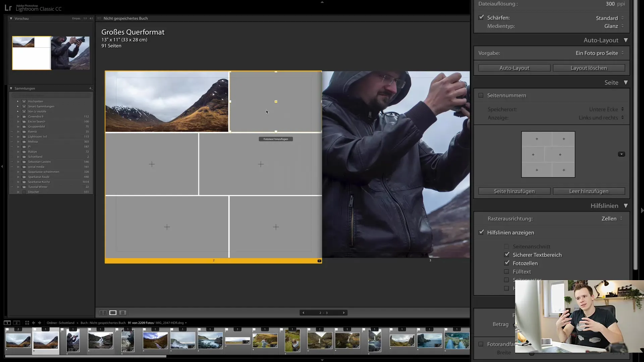Select main window display button 1
Viewport: 644px width, 362px height.
[7, 323]
